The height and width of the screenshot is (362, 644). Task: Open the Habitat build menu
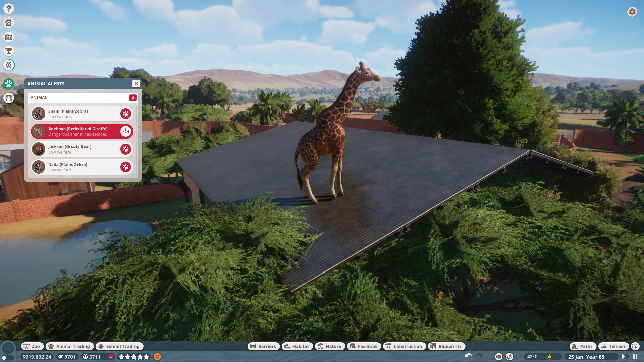[297, 346]
